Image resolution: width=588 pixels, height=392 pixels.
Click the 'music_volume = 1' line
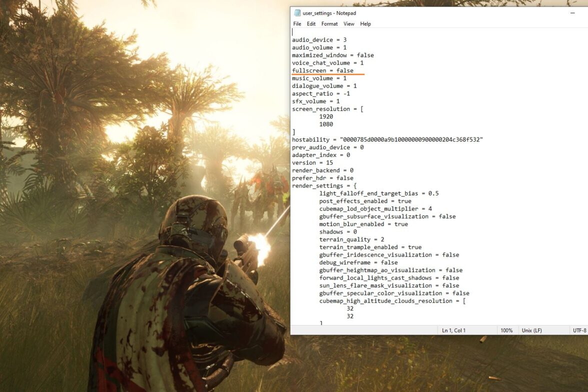click(319, 78)
